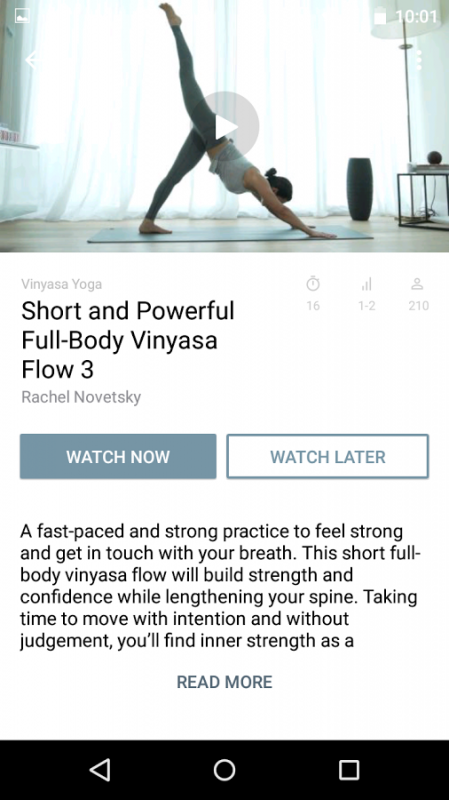This screenshot has height=800, width=449.
Task: Click the WATCH NOW button
Action: 118,457
